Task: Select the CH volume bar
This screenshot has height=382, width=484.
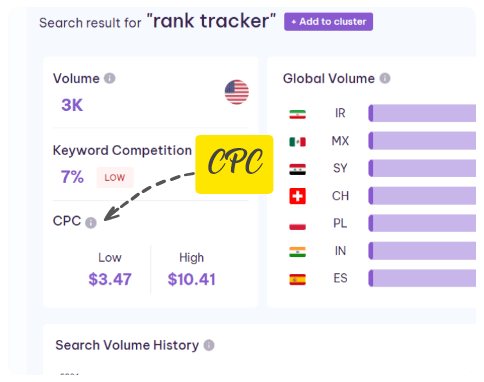Action: [422, 196]
